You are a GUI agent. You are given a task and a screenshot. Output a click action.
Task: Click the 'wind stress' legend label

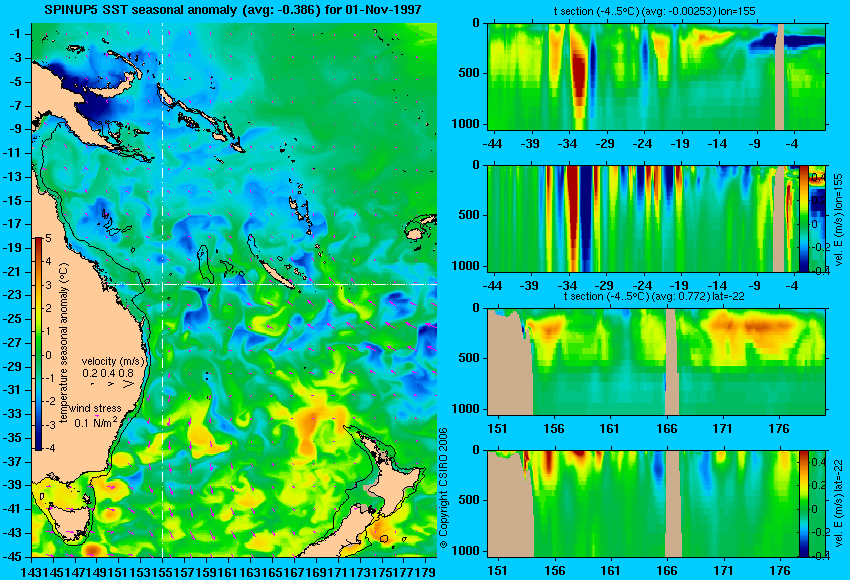pyautogui.click(x=95, y=408)
